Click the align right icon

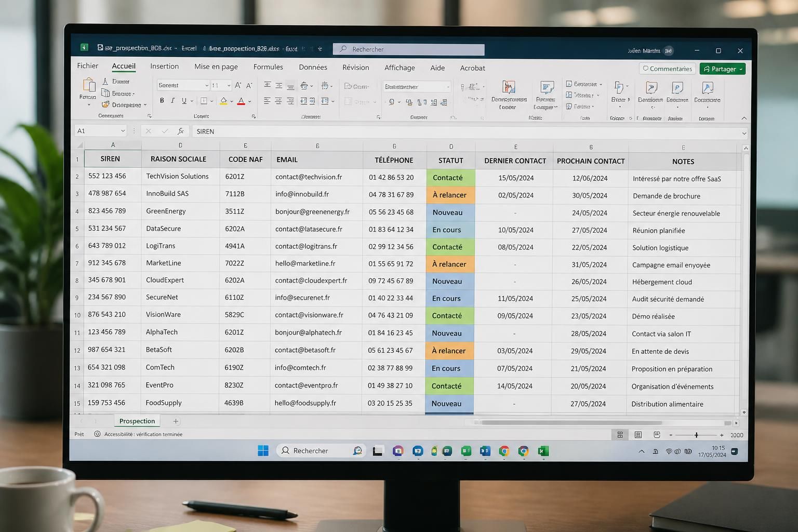290,101
